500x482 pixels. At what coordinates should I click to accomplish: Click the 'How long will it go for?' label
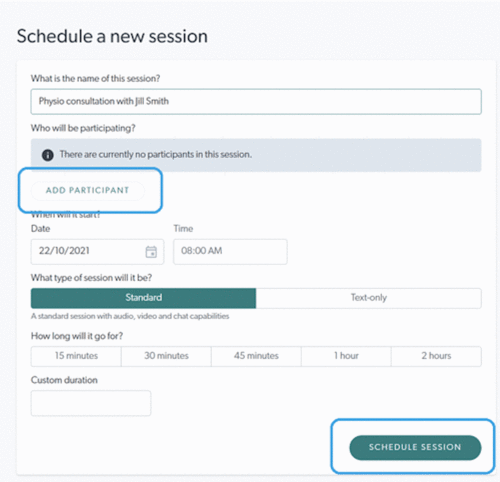pyautogui.click(x=77, y=336)
